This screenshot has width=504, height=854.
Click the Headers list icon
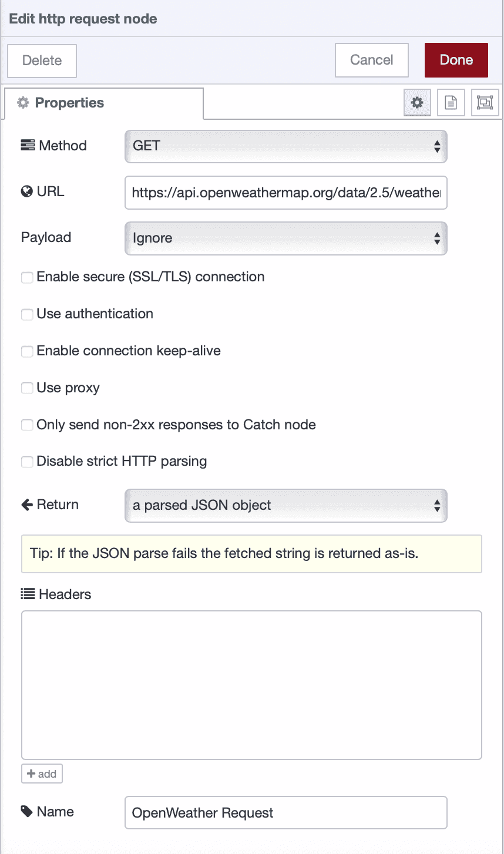click(26, 594)
